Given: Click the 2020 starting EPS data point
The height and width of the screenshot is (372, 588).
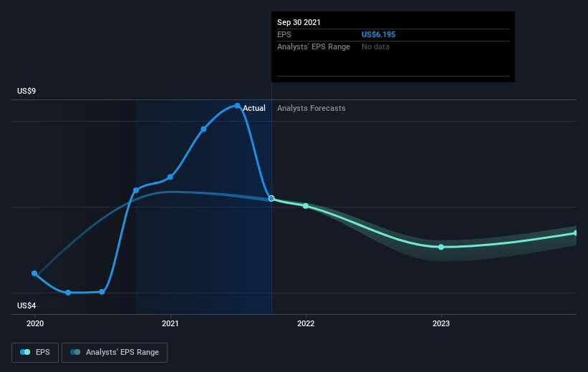Looking at the screenshot, I should [34, 273].
